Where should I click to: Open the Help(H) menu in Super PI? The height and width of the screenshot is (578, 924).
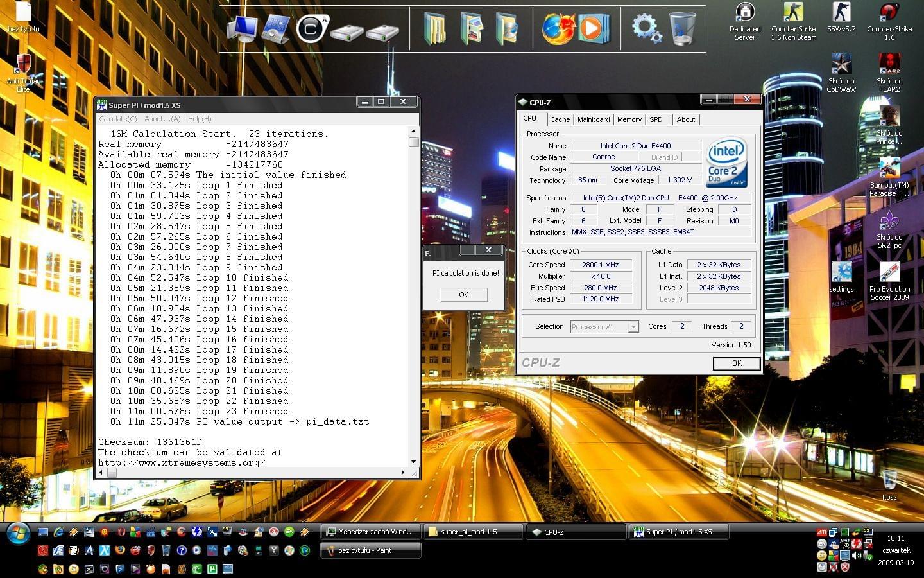coord(200,119)
